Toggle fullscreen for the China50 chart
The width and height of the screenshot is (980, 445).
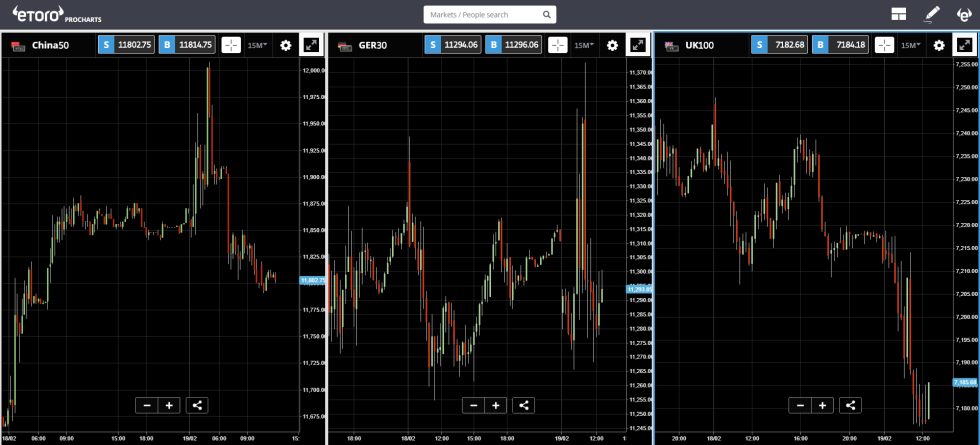pyautogui.click(x=311, y=45)
